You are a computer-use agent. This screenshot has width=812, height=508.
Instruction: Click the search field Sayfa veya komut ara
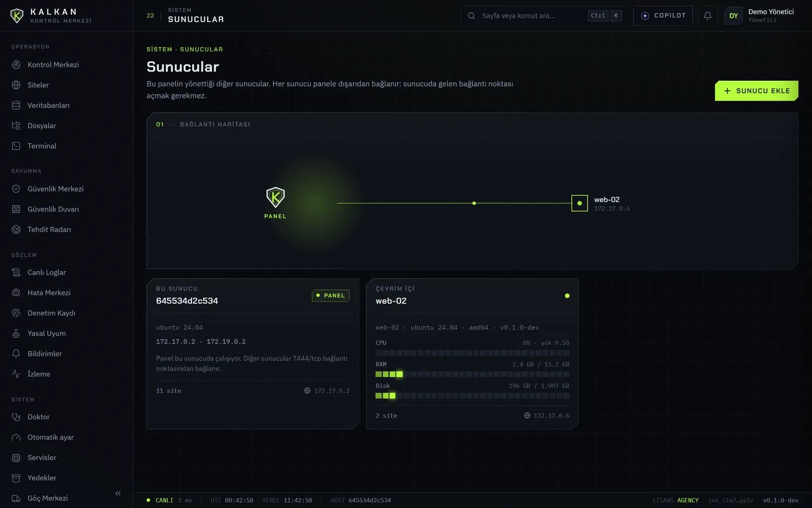[x=544, y=16]
